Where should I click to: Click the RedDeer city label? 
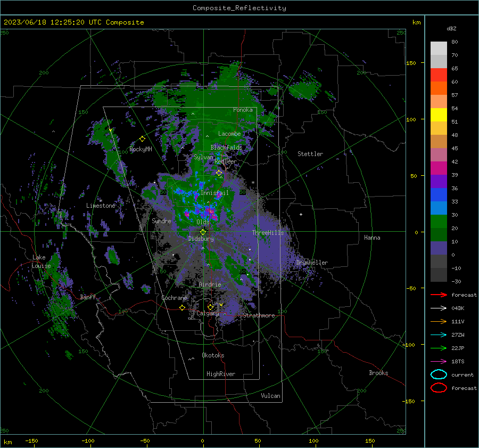tap(226, 161)
